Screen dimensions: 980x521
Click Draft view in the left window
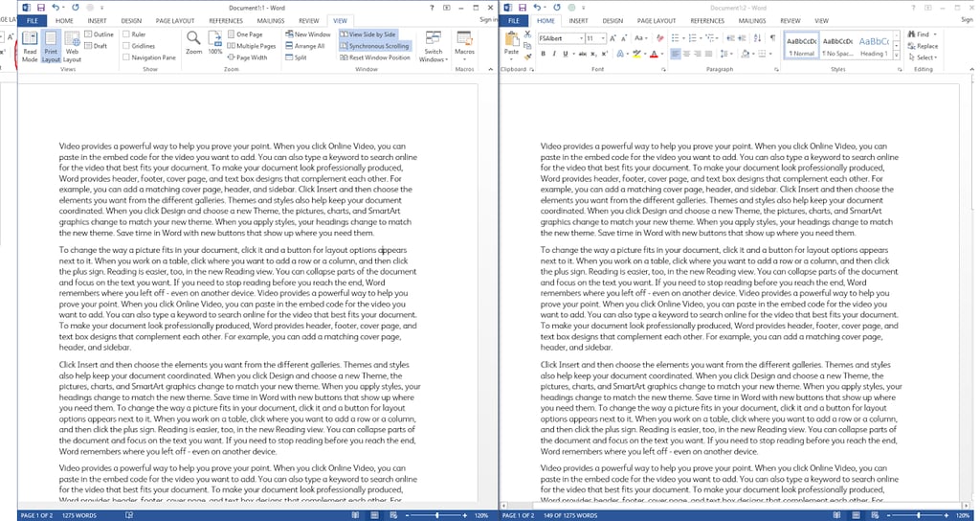pos(96,46)
